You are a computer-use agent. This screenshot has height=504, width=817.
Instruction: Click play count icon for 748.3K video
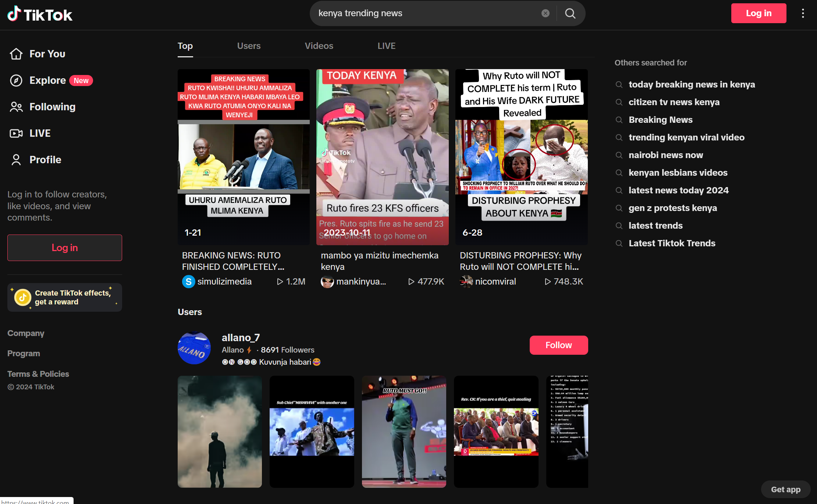[548, 282]
